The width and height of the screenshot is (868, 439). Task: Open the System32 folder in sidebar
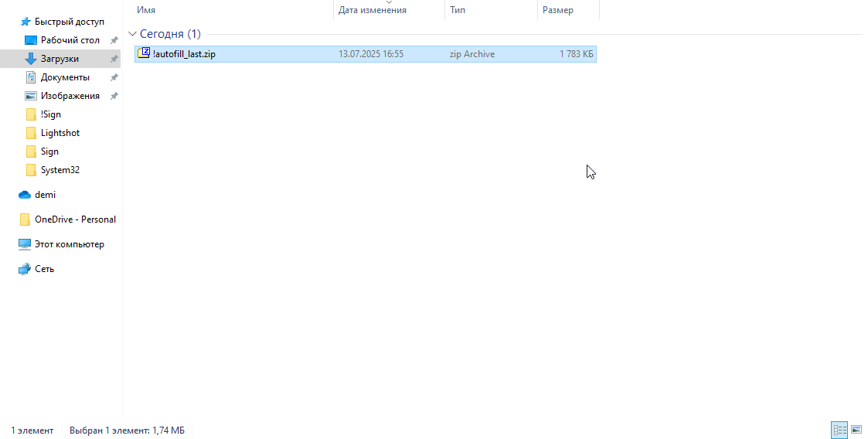(60, 170)
